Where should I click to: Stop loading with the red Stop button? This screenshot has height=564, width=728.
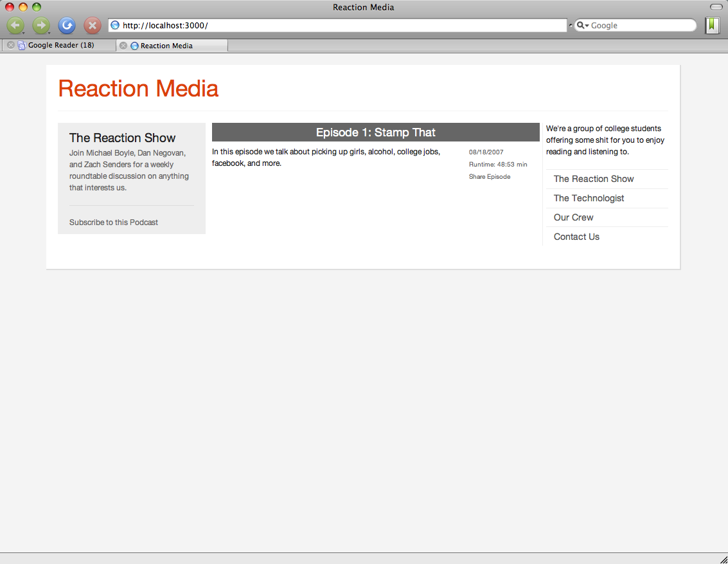[93, 25]
